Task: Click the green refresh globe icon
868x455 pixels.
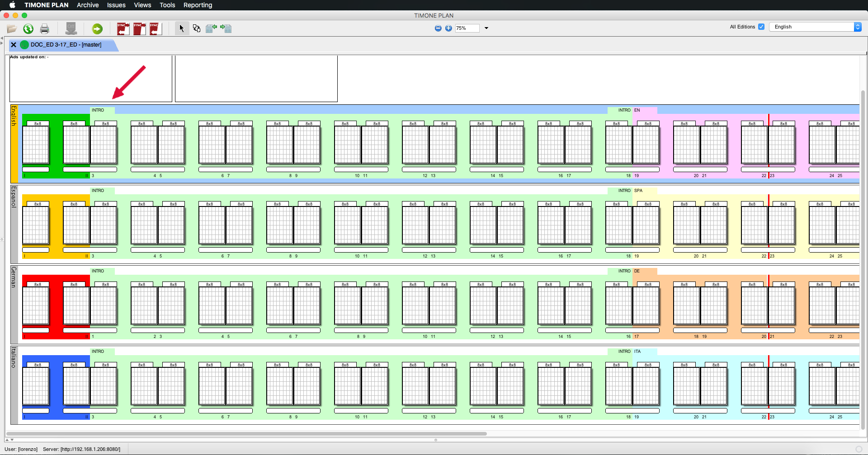Action: point(28,29)
